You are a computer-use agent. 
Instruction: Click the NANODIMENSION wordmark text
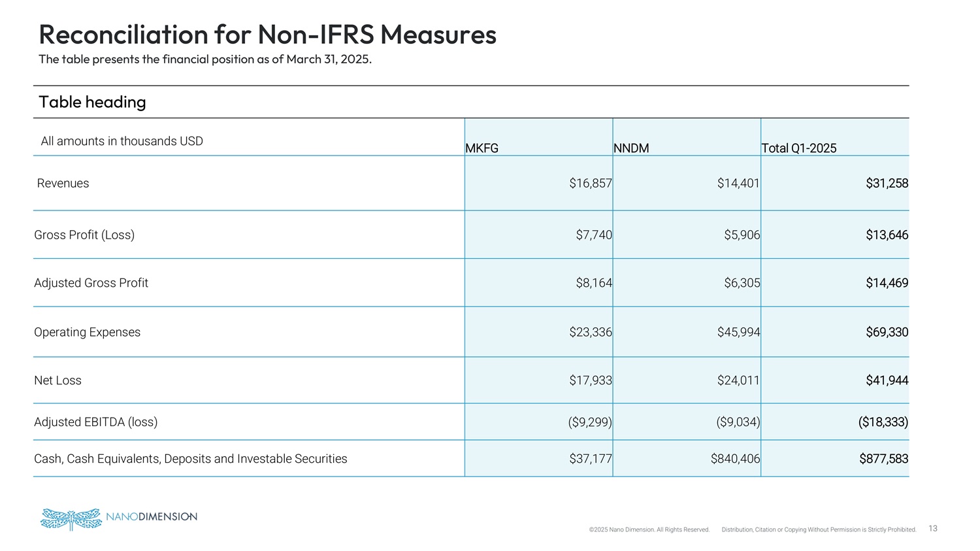point(151,516)
